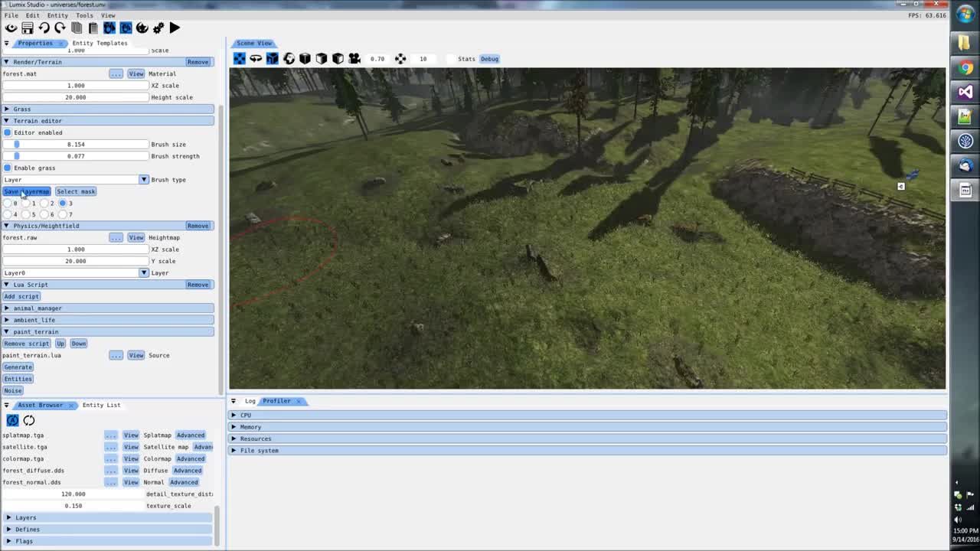Select layer radio button 3
980x551 pixels.
(64, 203)
